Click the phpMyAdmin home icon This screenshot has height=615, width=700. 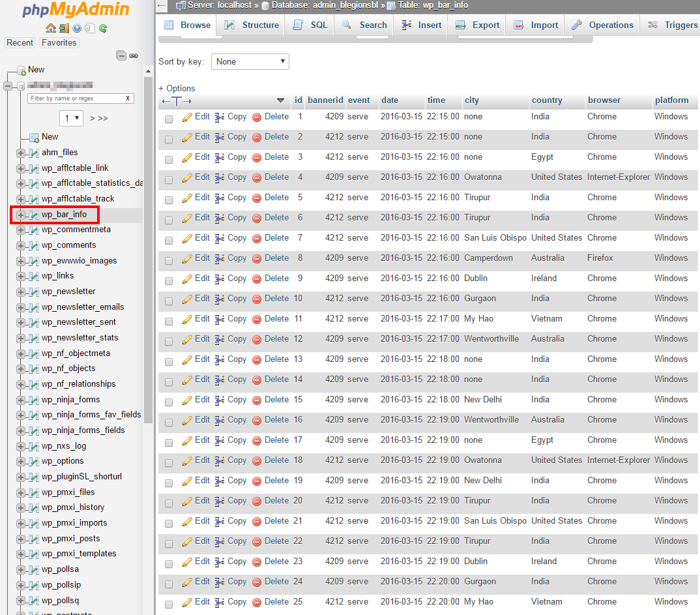(x=51, y=28)
